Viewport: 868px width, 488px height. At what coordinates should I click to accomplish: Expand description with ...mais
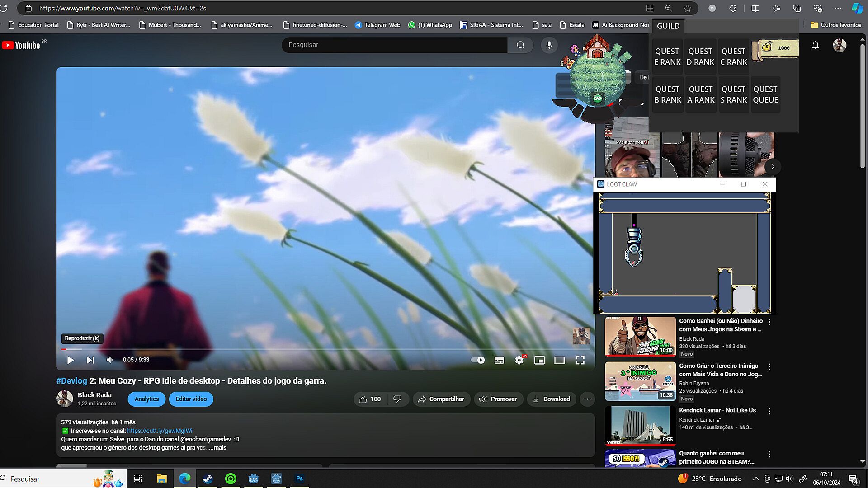(218, 448)
